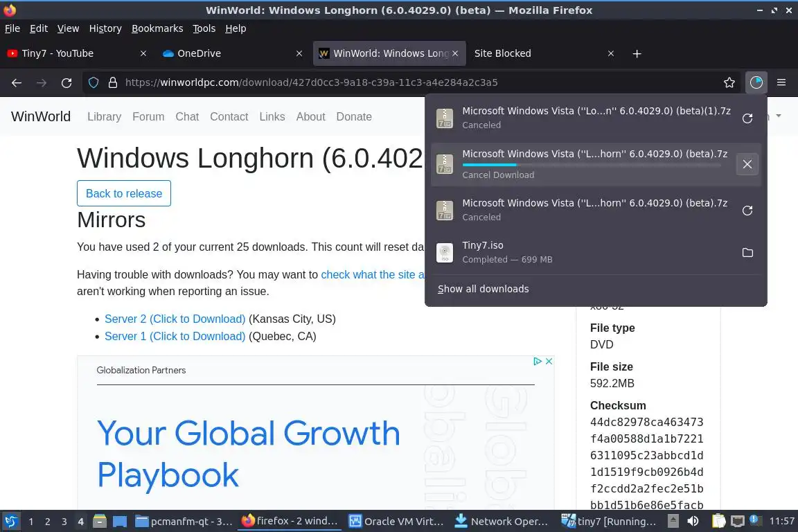Viewport: 798px width, 532px height.
Task: Open containing folder for Tiny7.iso
Action: [747, 253]
